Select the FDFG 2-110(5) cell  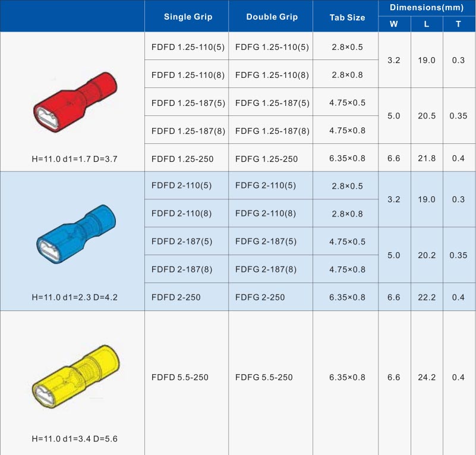[x=270, y=186]
